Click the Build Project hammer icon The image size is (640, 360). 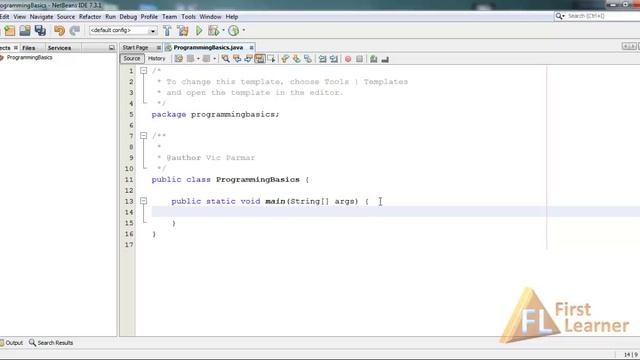point(167,31)
